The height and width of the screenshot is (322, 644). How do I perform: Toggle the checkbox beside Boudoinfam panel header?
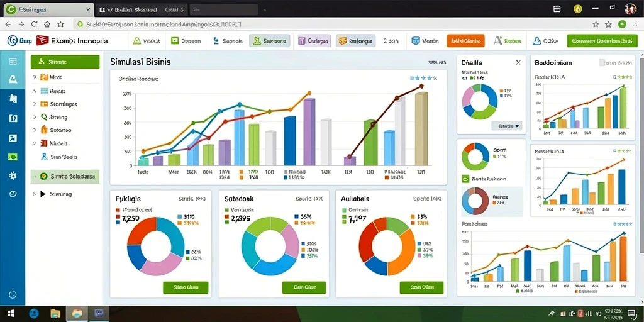click(x=602, y=63)
